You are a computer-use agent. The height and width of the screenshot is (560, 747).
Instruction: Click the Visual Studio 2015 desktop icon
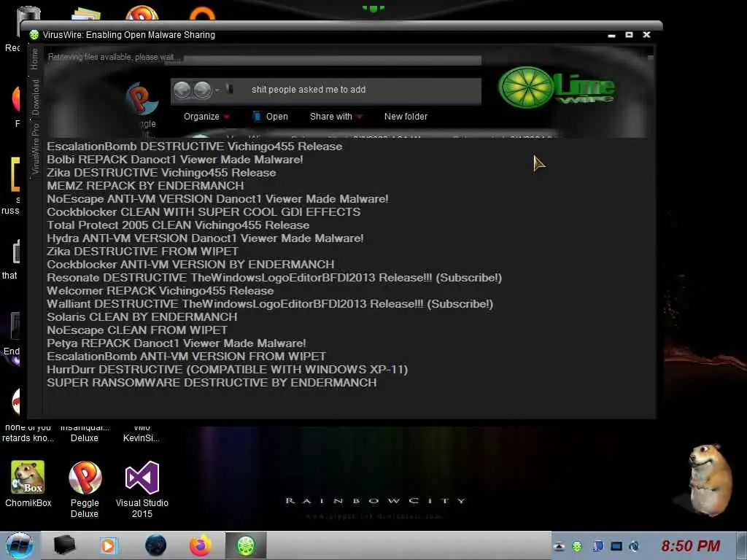[142, 489]
